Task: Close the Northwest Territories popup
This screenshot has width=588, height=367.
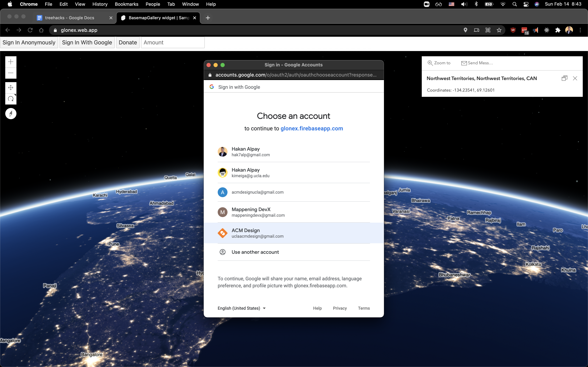Action: pos(575,78)
